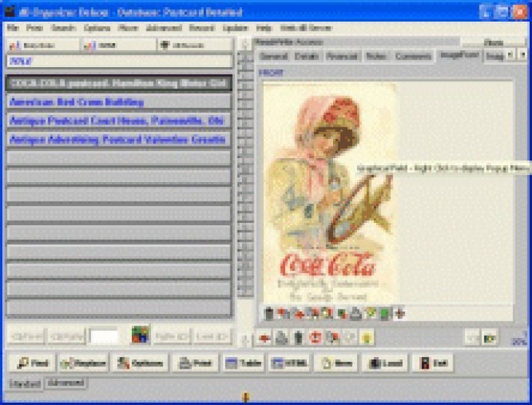Switch to the Notes tab

tap(376, 56)
